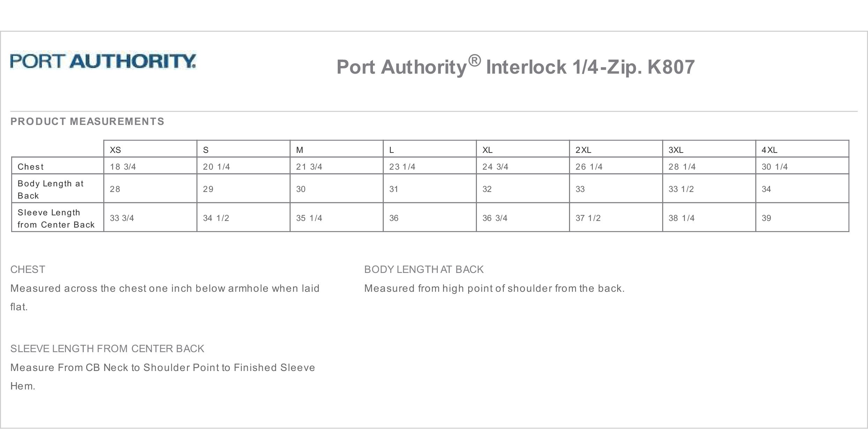
Task: Select the 2XL size column header
Action: 583,150
